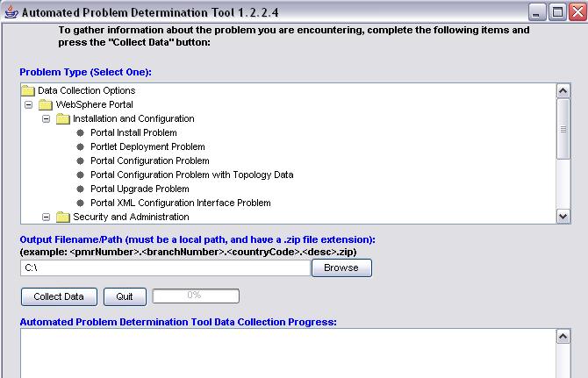Select Portal Configuration Problem in the tree
The width and height of the screenshot is (588, 378).
coord(149,160)
